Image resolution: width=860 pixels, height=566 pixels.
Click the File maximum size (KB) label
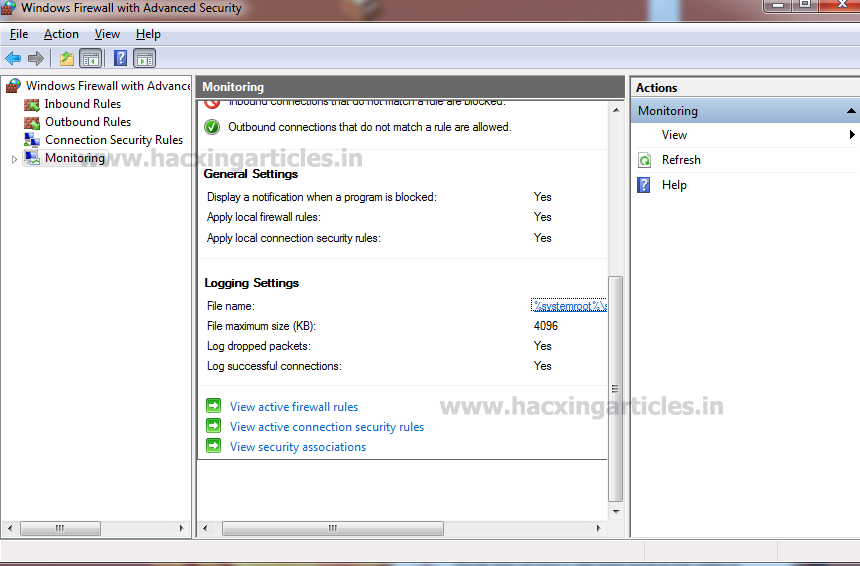tap(261, 326)
